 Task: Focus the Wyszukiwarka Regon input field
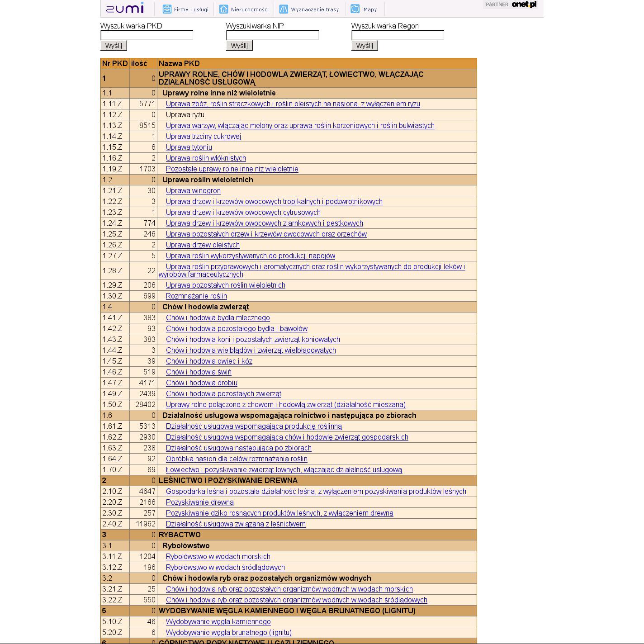coord(398,35)
